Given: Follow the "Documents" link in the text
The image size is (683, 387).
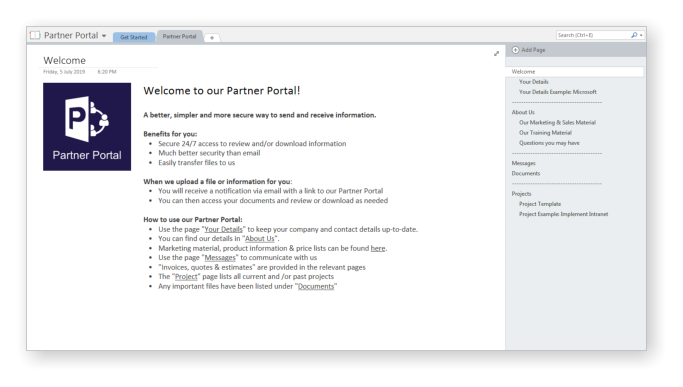Looking at the screenshot, I should pyautogui.click(x=316, y=286).
